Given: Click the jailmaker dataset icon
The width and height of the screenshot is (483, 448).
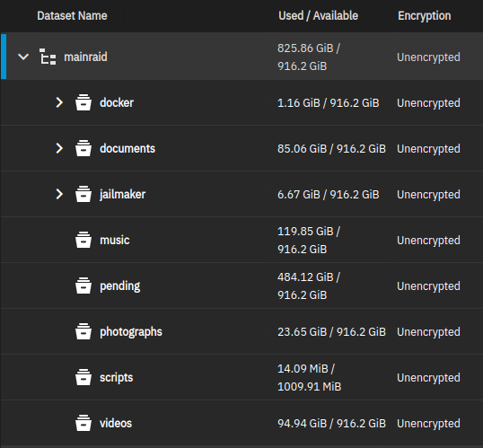Looking at the screenshot, I should pyautogui.click(x=83, y=194).
